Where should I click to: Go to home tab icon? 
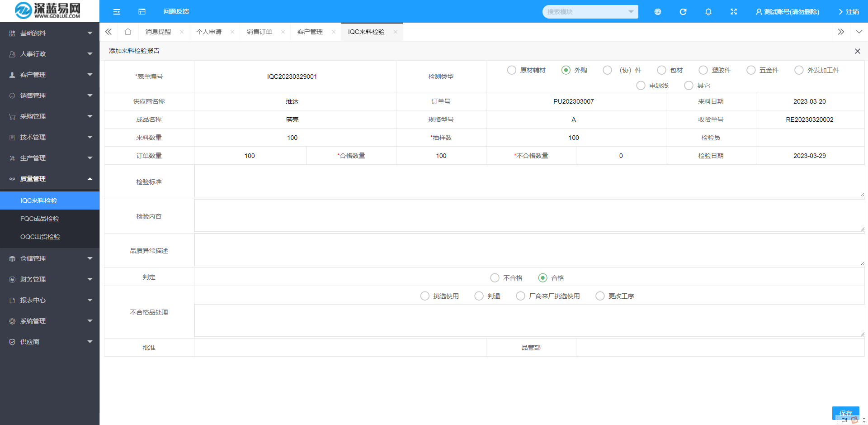click(x=128, y=32)
